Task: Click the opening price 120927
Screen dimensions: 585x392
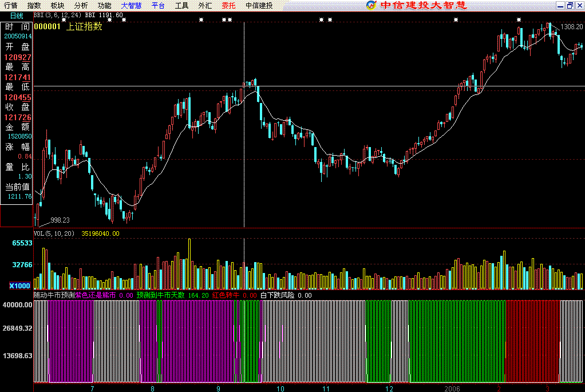Action: coord(18,57)
